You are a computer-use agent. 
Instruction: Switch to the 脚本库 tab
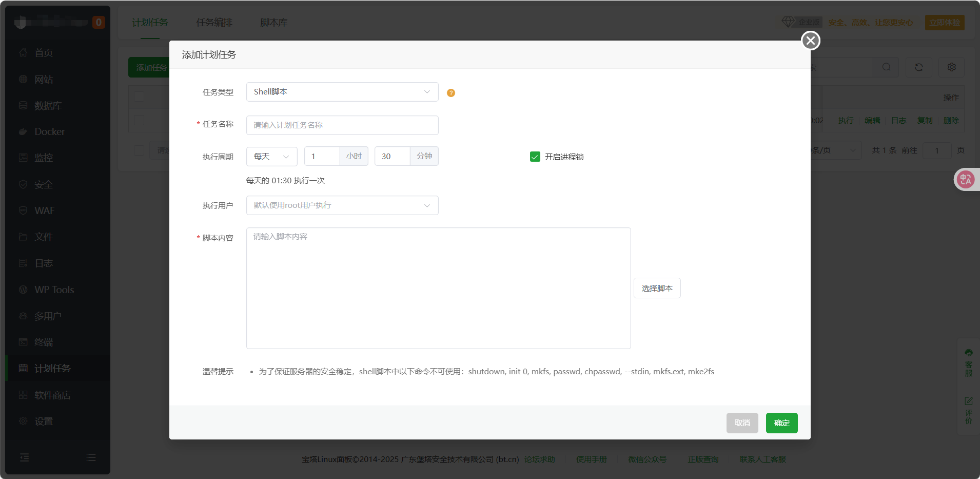(273, 23)
